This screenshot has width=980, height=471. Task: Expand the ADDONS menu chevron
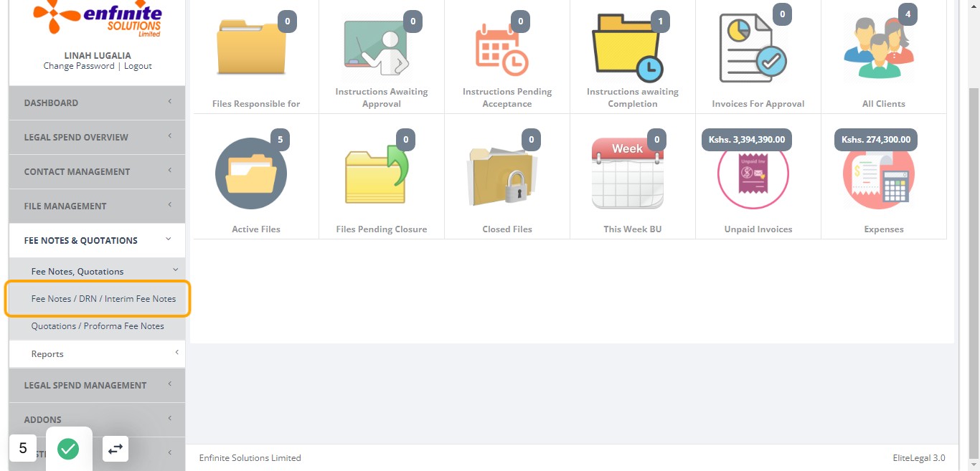pyautogui.click(x=170, y=419)
